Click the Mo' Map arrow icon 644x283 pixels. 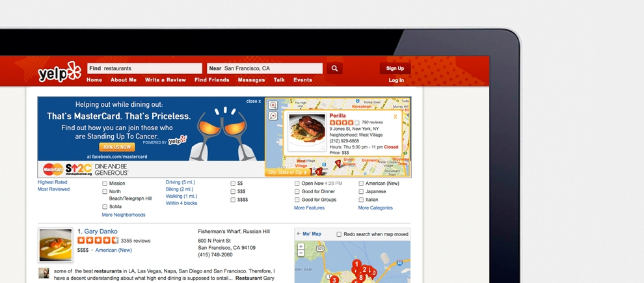point(299,234)
